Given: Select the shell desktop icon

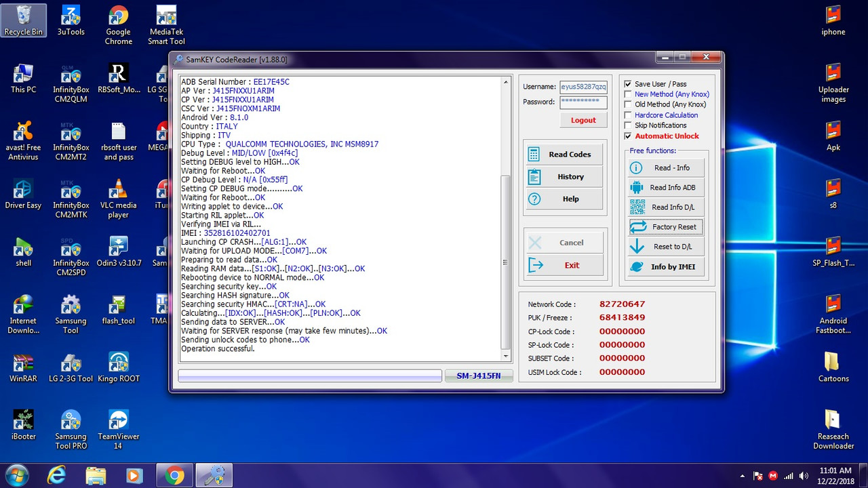Looking at the screenshot, I should (24, 251).
